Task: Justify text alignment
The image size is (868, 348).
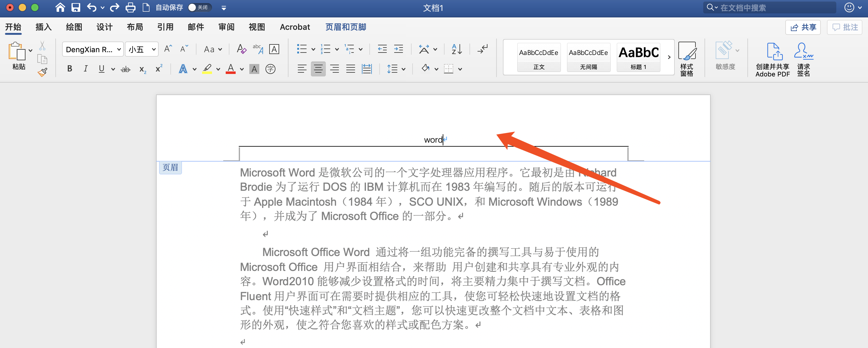Action: (x=350, y=69)
